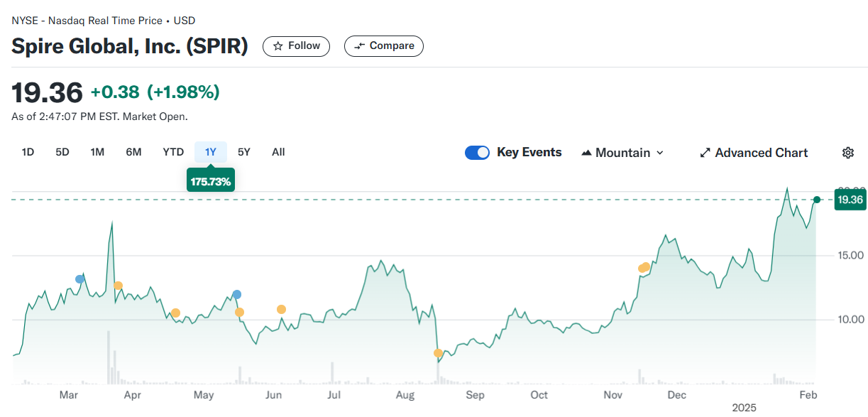Click the 2025 year axis label
This screenshot has width=868, height=417.
tap(745, 408)
